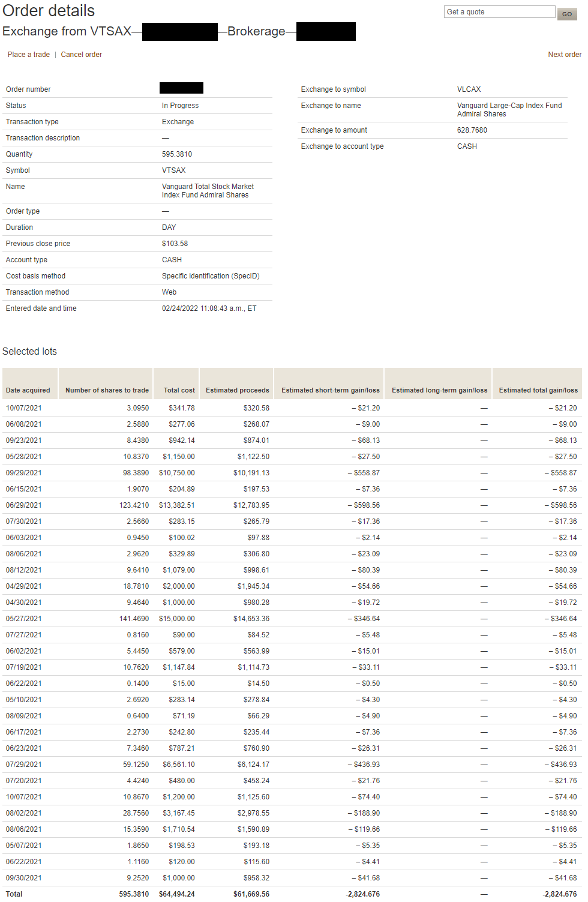Click the Web transaction method value

(169, 292)
